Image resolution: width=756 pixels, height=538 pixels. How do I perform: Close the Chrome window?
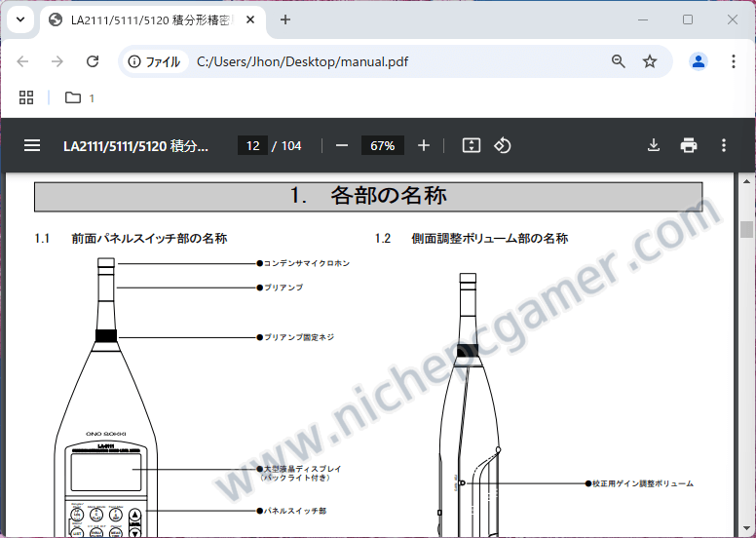pyautogui.click(x=732, y=19)
